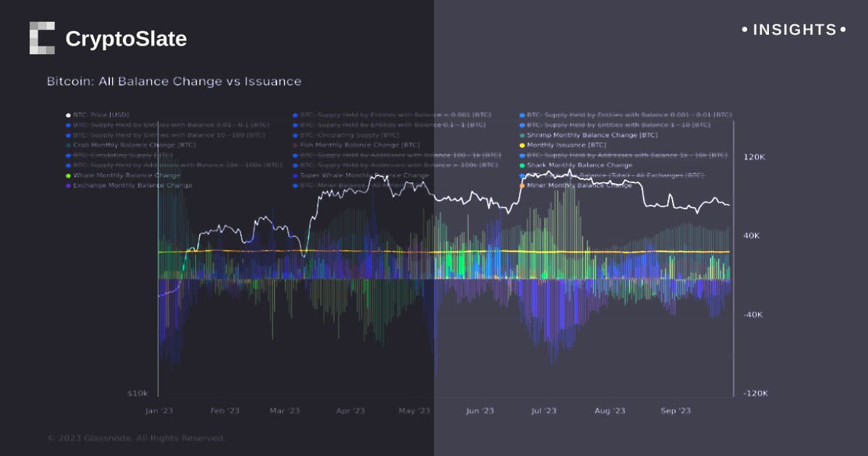Click the yellow Monthly Issuance legend dot
Screen dimensions: 868x456
pyautogui.click(x=522, y=145)
